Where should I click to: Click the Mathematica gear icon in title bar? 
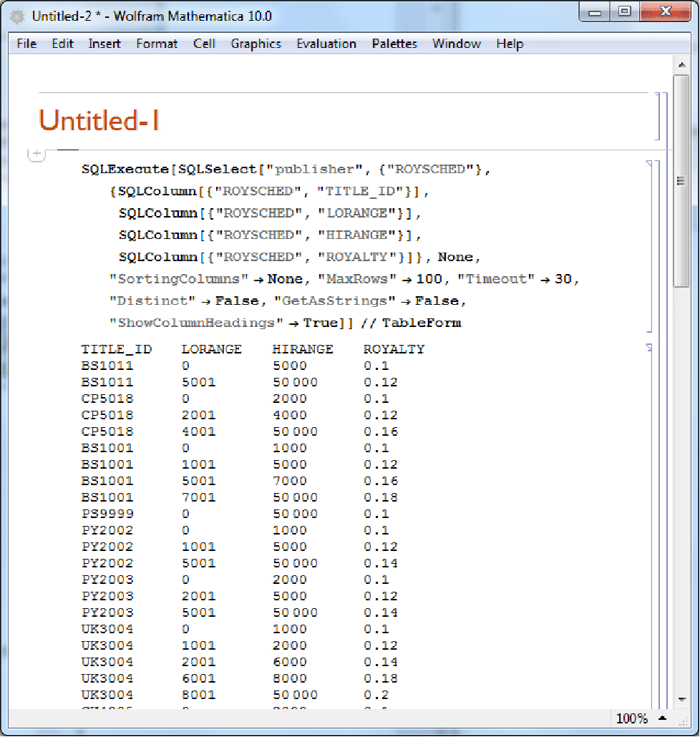[x=17, y=16]
